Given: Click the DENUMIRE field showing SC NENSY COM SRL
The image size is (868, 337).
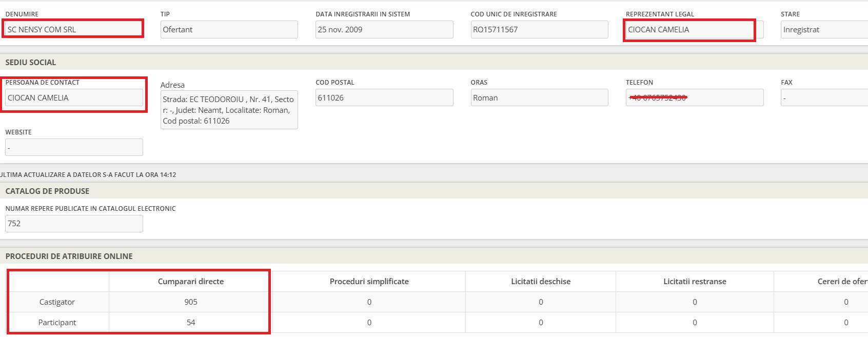Looking at the screenshot, I should (73, 29).
